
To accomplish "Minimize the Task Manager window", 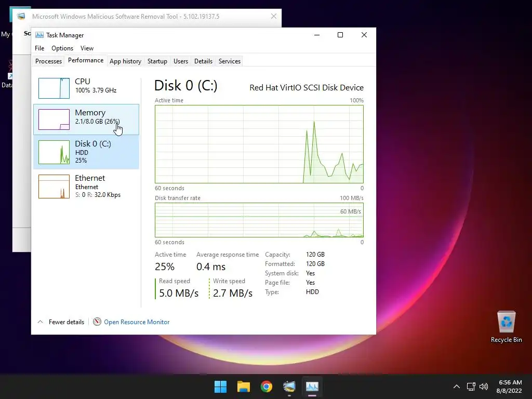I will 317,35.
